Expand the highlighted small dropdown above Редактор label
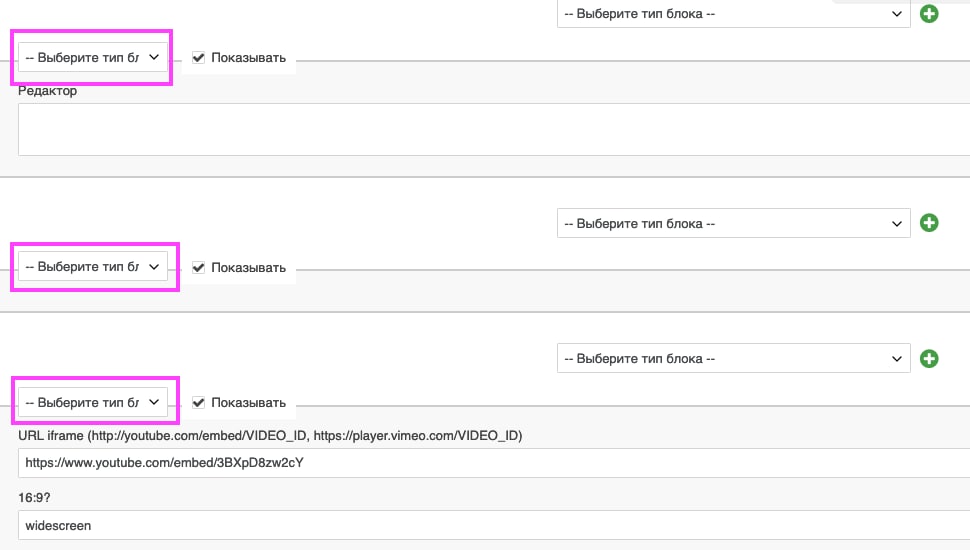The height and width of the screenshot is (550, 970). point(92,58)
